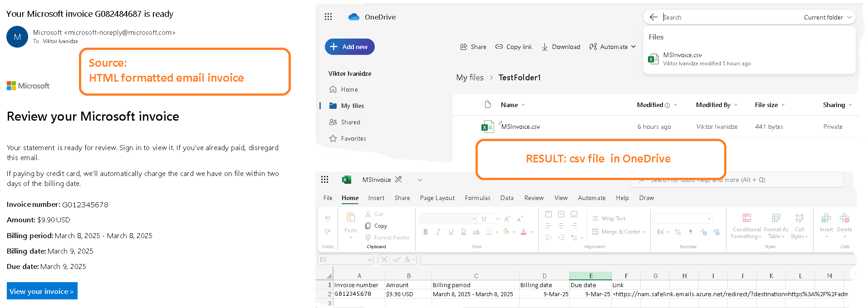Open the Formulas tab
The width and height of the screenshot is (868, 308).
(x=477, y=198)
